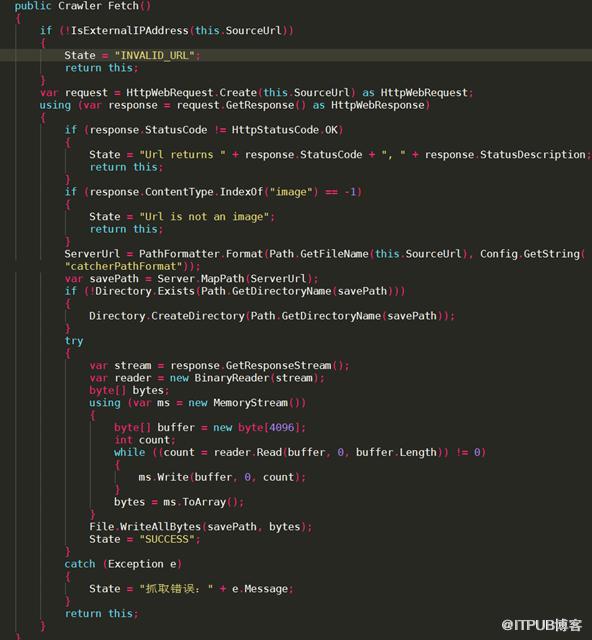Click 'Exception e' parameter
Image resolution: width=592 pixels, height=640 pixels.
(142, 564)
